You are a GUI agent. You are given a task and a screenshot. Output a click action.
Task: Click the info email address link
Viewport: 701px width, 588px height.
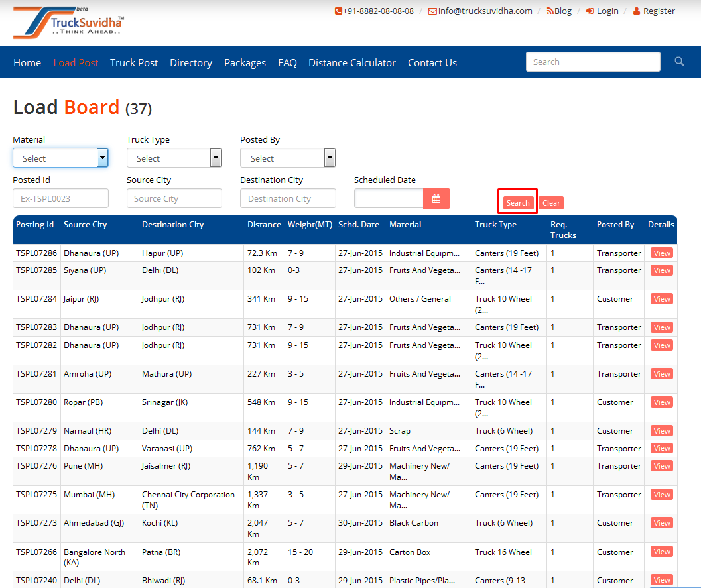click(x=484, y=11)
